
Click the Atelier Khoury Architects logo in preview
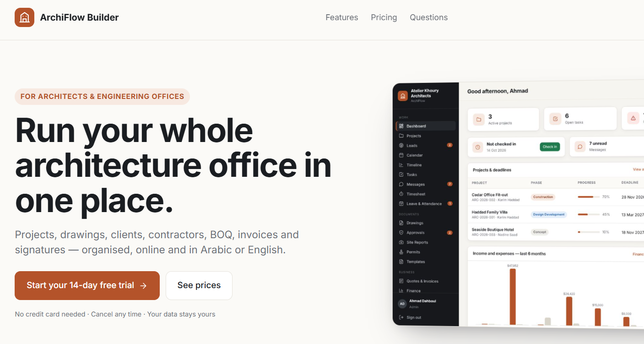pyautogui.click(x=403, y=95)
